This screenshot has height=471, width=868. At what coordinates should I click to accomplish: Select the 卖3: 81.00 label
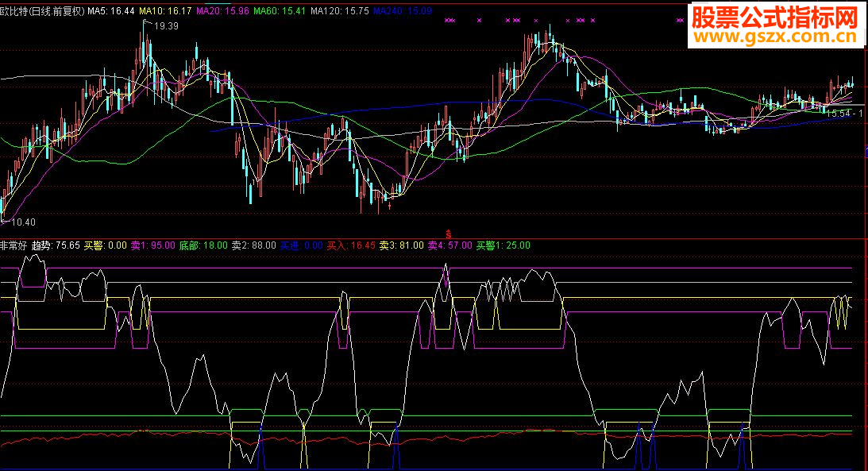401,245
